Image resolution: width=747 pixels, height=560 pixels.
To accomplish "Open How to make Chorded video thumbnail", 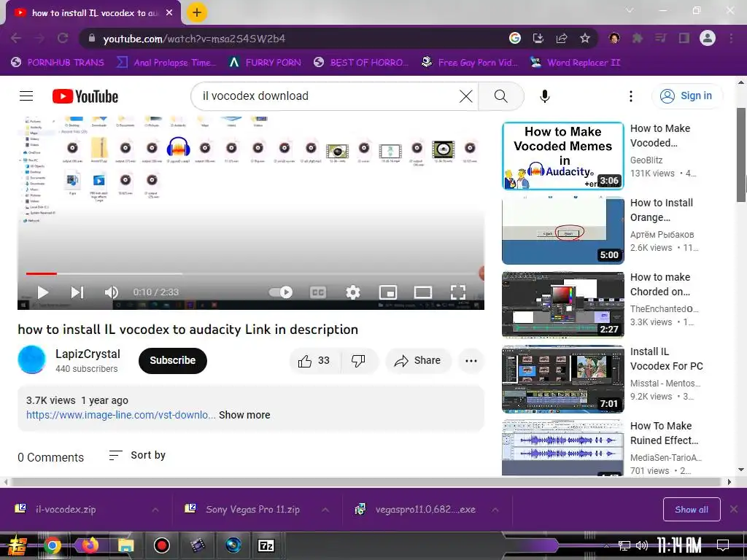I will [x=562, y=305].
